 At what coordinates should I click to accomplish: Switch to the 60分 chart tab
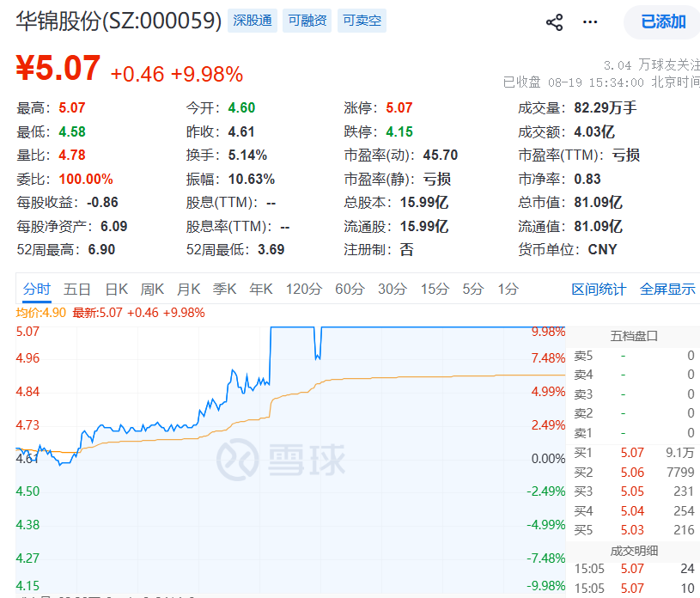point(350,289)
